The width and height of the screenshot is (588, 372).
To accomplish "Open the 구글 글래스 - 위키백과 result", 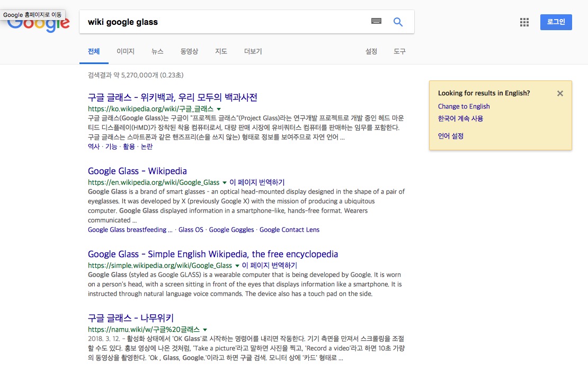I will (x=173, y=97).
